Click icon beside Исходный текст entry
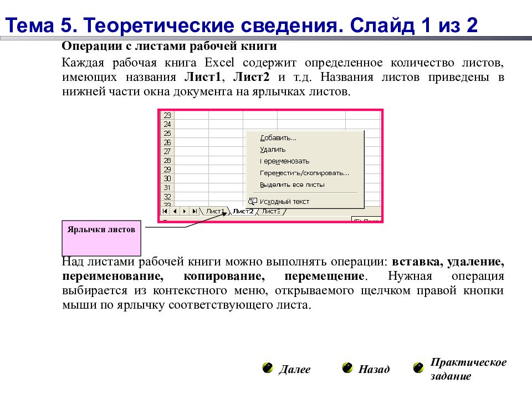 click(x=253, y=202)
